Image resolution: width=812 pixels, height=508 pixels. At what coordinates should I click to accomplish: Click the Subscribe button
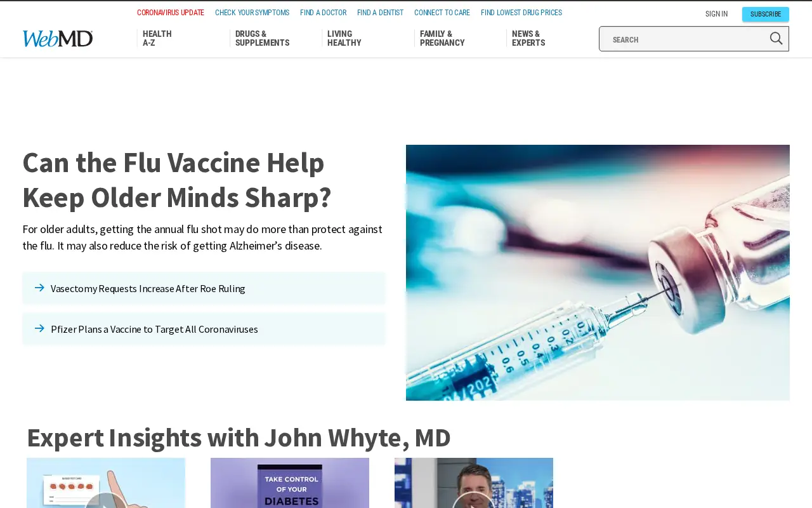pyautogui.click(x=766, y=14)
